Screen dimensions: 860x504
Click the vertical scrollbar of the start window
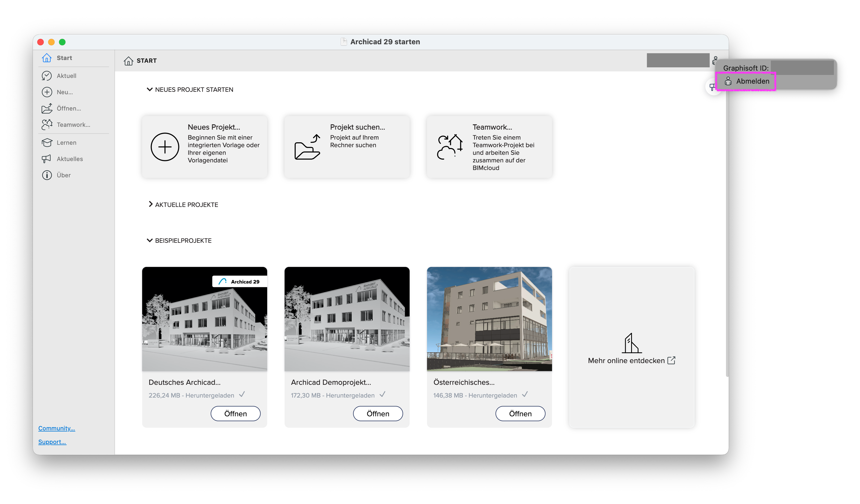[x=727, y=225]
